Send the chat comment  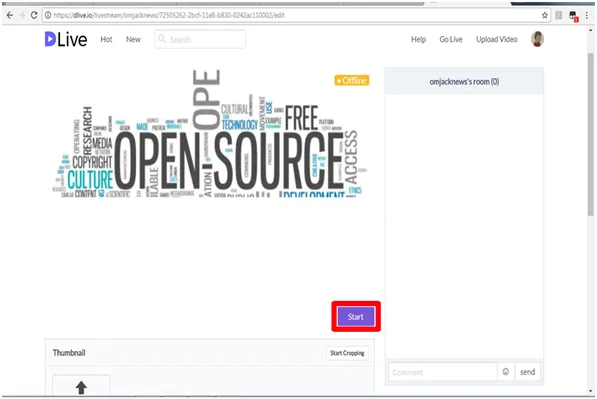click(x=527, y=372)
